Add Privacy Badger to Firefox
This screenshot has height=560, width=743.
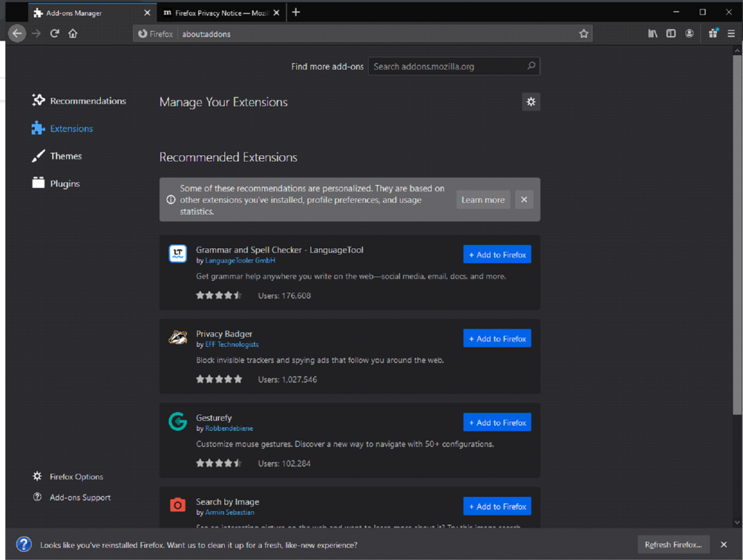(x=497, y=338)
